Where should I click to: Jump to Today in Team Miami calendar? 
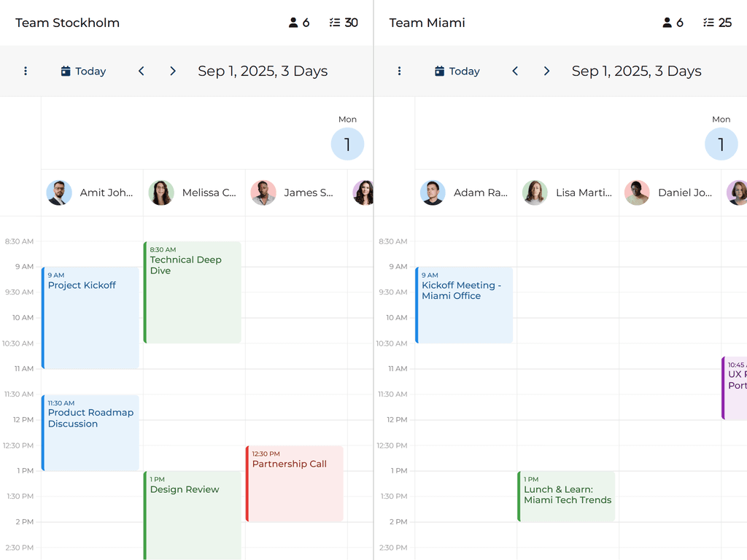457,71
